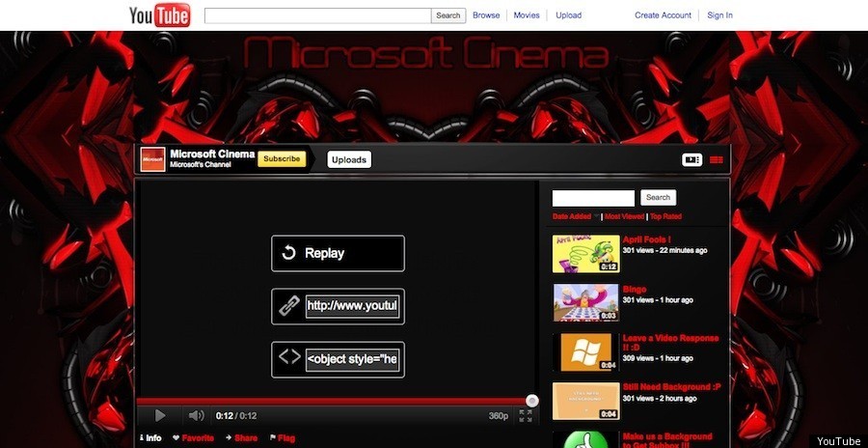Open the Info tab below player

point(150,438)
